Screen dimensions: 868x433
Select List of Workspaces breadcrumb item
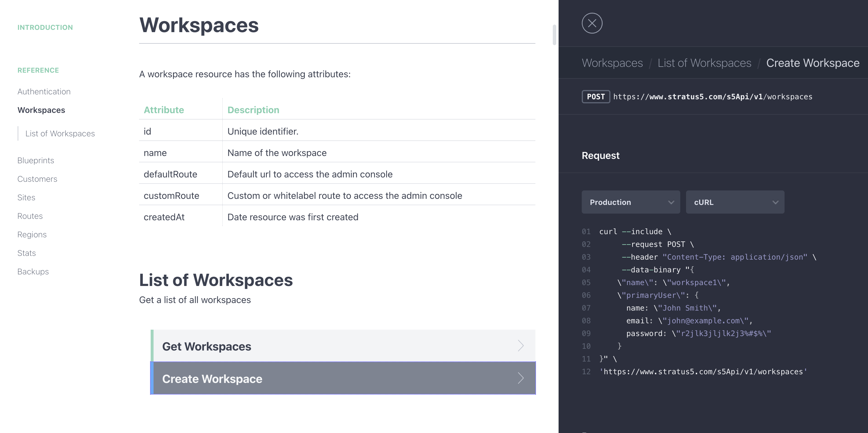704,63
